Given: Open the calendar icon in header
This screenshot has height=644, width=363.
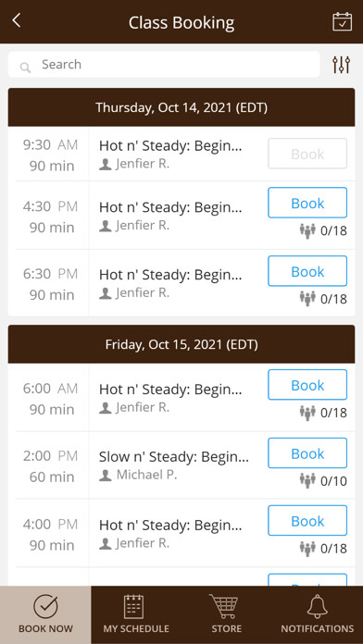Looking at the screenshot, I should pos(342,21).
